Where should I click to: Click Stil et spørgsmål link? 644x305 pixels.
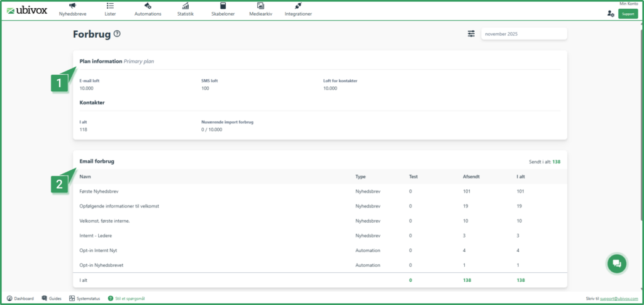pos(130,299)
